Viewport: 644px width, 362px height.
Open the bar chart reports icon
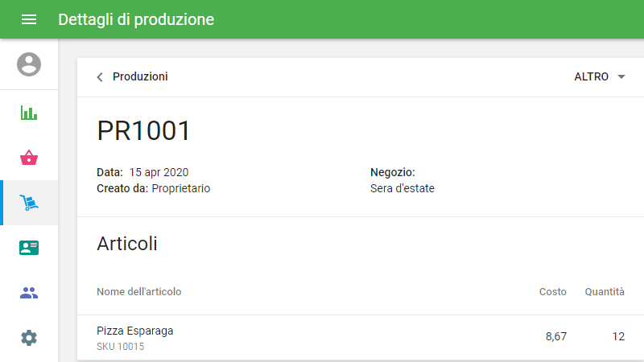tap(29, 113)
